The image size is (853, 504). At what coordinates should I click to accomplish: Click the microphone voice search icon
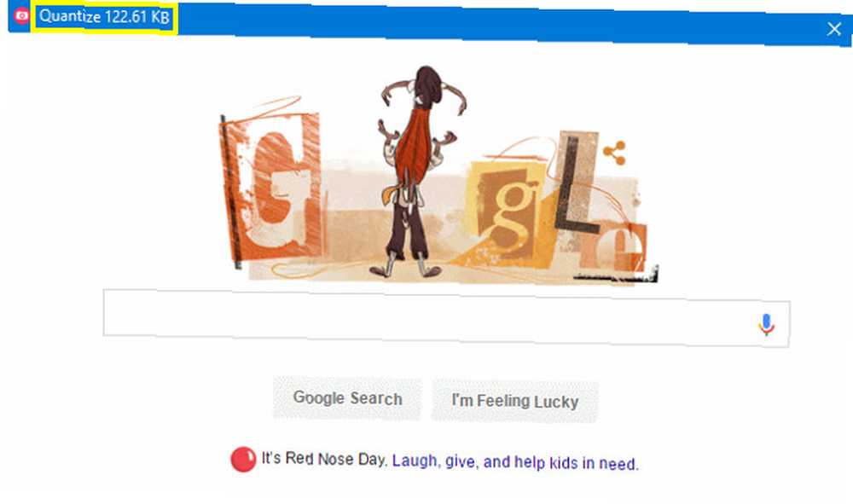(766, 325)
